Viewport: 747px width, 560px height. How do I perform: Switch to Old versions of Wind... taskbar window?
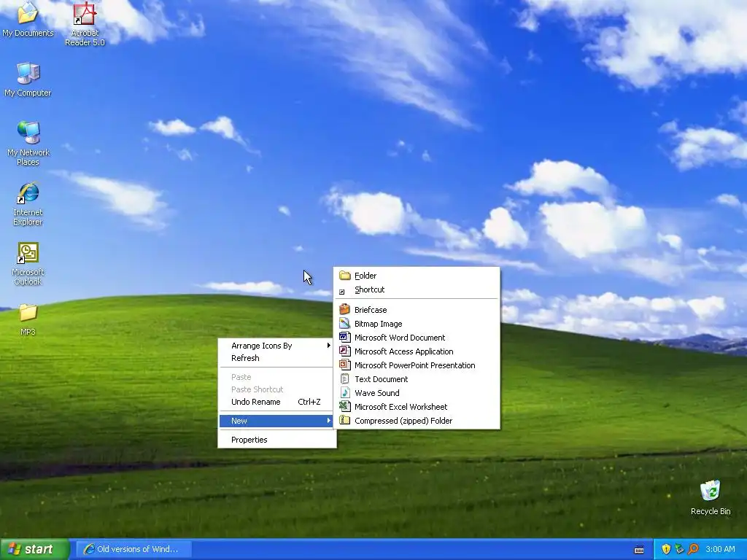134,549
